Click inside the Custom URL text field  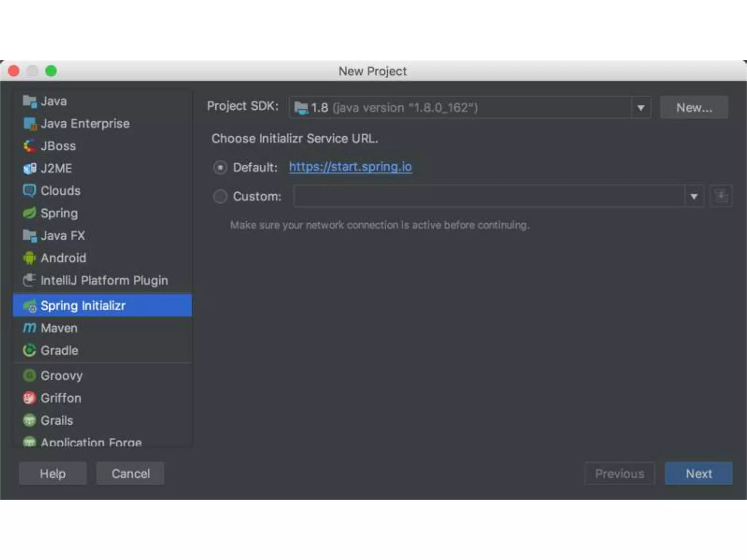tap(489, 197)
